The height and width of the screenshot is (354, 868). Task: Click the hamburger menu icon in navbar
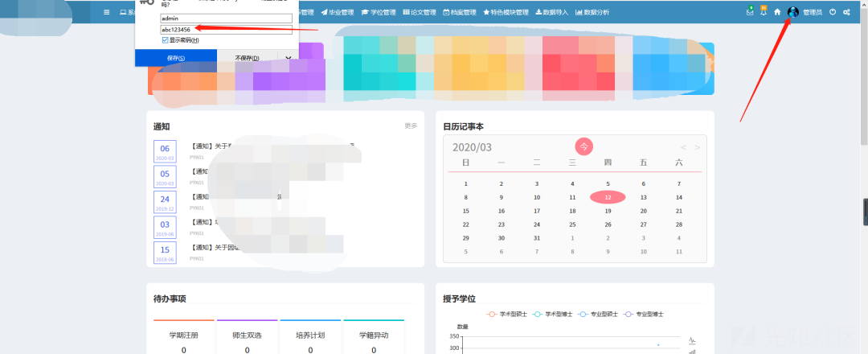tap(106, 12)
